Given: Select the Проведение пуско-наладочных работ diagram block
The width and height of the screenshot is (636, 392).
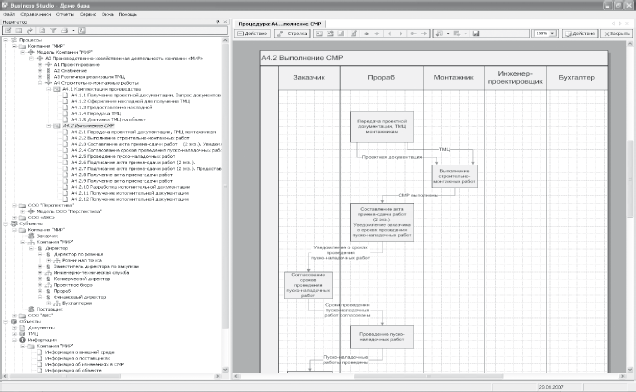Looking at the screenshot, I should click(382, 337).
